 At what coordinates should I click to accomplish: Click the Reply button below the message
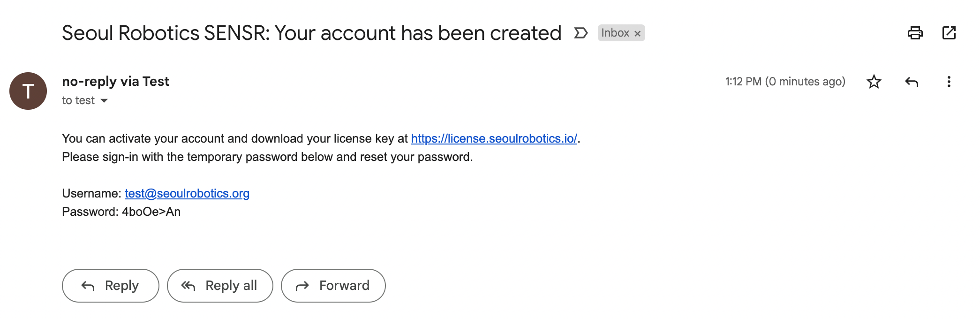(111, 286)
